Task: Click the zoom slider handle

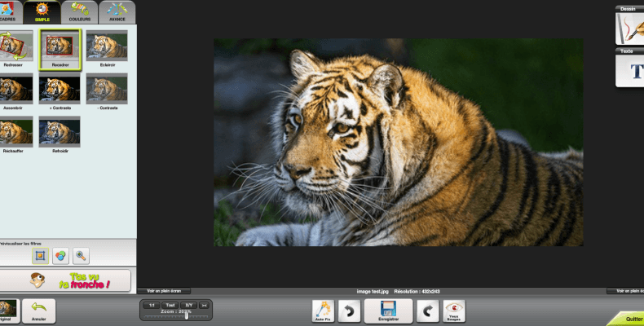Action: (186, 315)
